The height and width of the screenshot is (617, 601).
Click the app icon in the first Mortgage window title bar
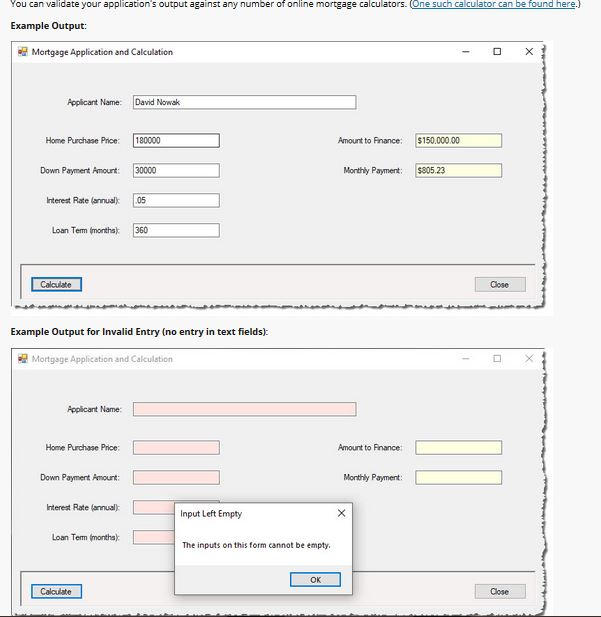23,52
